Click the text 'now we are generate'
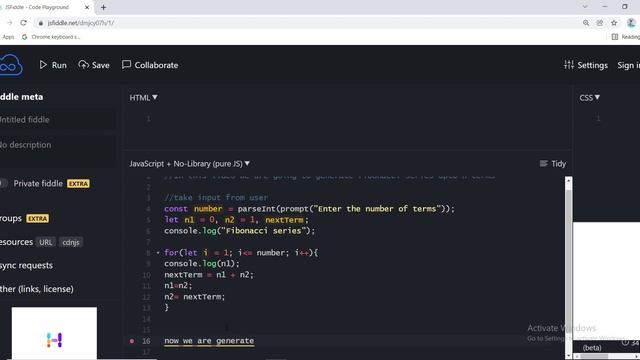640x360 pixels. pyautogui.click(x=209, y=341)
